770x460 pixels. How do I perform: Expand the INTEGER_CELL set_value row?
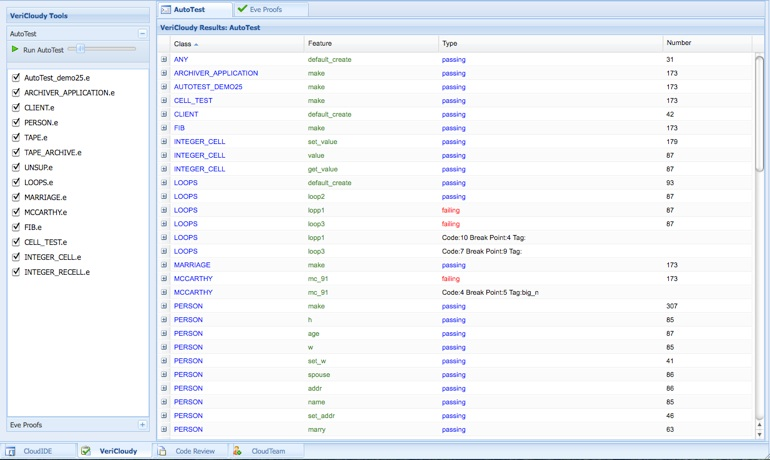[x=164, y=141]
